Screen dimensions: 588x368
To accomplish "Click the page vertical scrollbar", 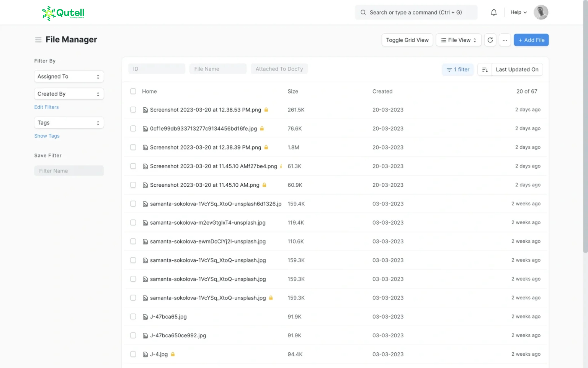I will pos(585,127).
